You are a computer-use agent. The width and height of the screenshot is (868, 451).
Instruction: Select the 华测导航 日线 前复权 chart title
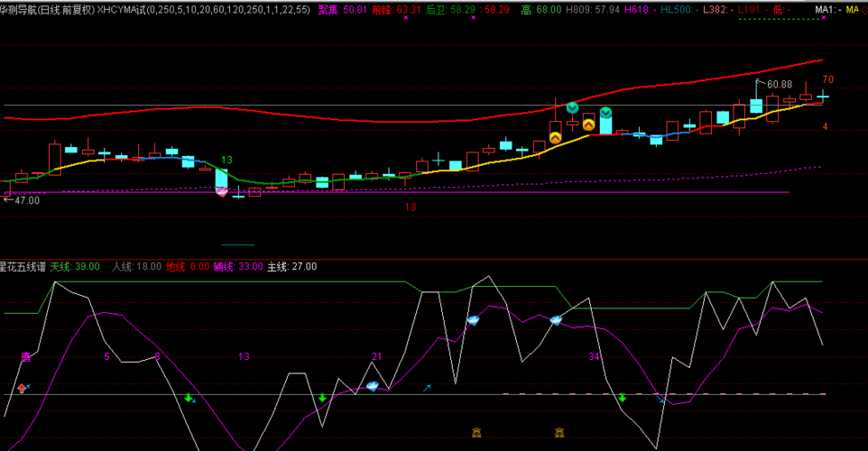pos(47,9)
